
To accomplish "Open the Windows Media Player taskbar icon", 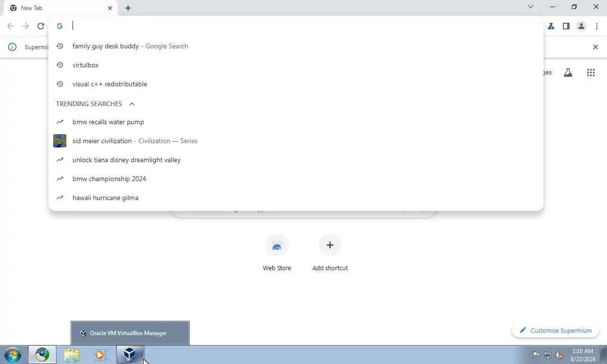I will (x=100, y=355).
